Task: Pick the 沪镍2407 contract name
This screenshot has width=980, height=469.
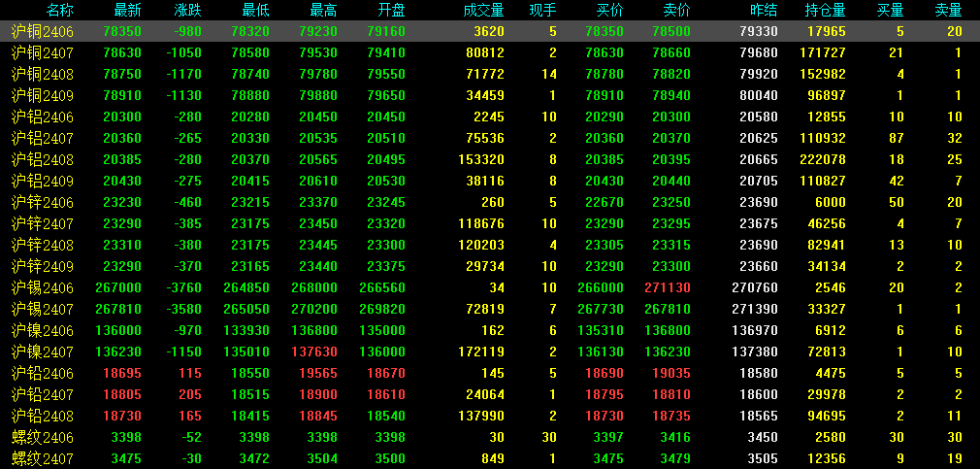Action: (x=42, y=352)
